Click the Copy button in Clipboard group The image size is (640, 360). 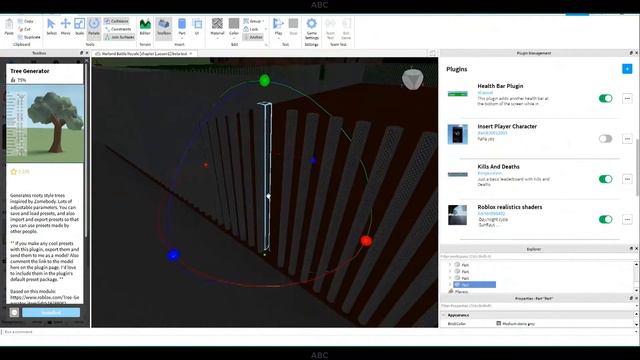25,21
